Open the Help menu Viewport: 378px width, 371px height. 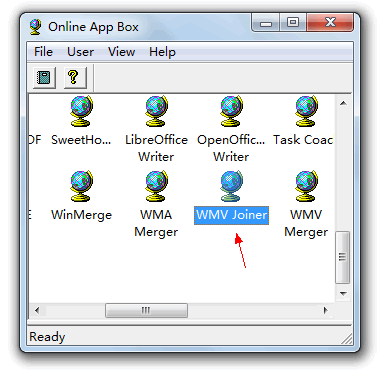(x=162, y=52)
